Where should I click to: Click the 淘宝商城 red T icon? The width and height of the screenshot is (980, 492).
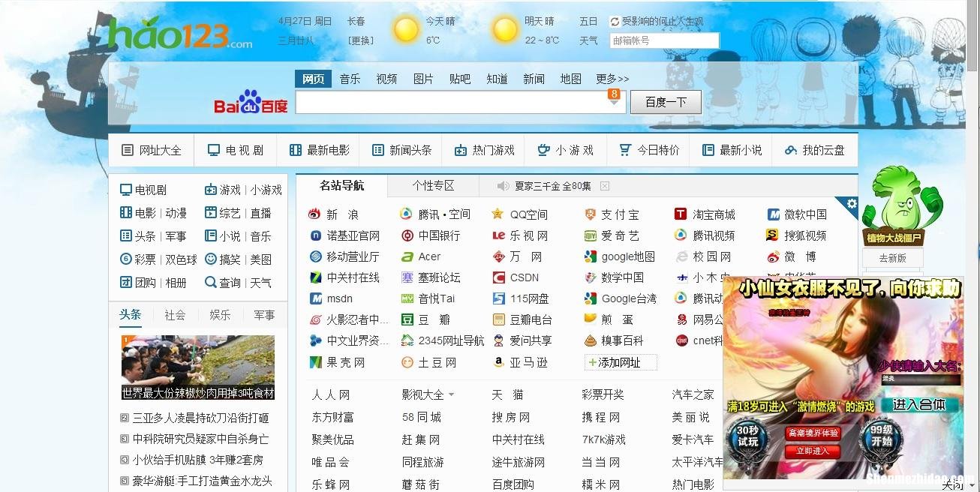(x=681, y=214)
